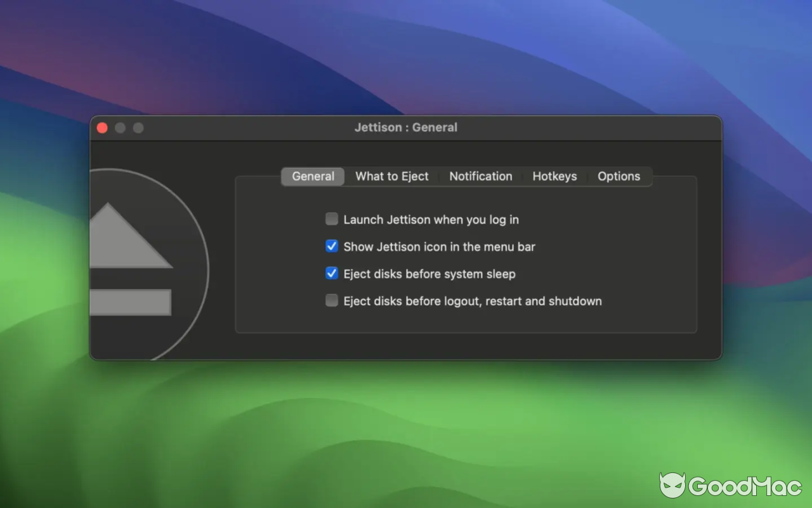
Task: Uncheck Eject disks before system sleep
Action: pos(331,273)
